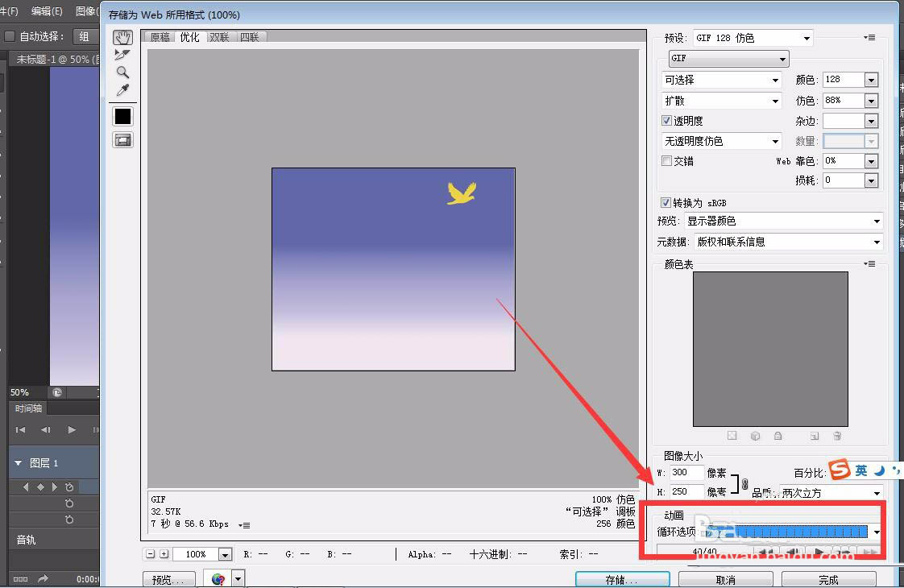The width and height of the screenshot is (904, 588).
Task: Click the add new color icon in color table
Action: point(814,436)
